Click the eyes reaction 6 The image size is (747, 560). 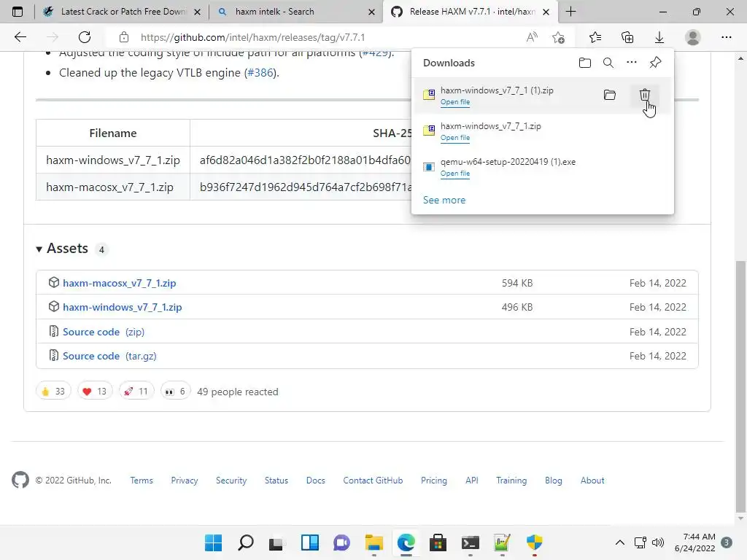point(175,392)
